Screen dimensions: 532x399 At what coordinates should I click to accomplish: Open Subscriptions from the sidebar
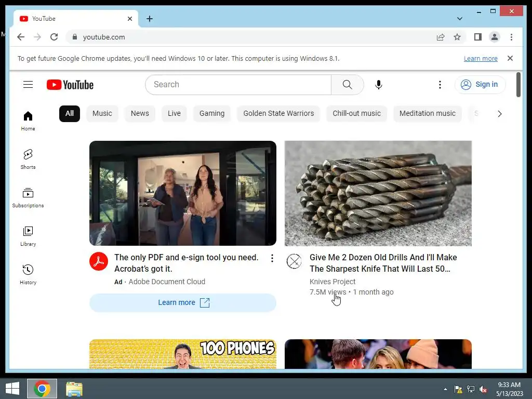(28, 197)
